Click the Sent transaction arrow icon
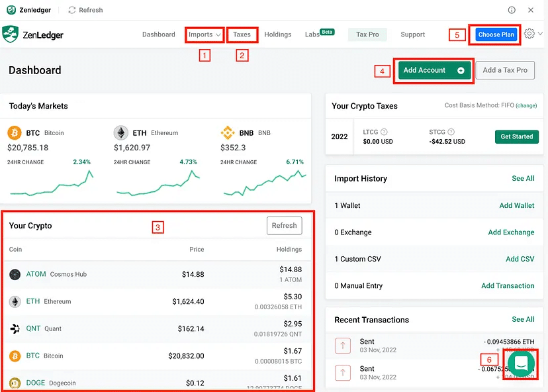 pos(342,346)
